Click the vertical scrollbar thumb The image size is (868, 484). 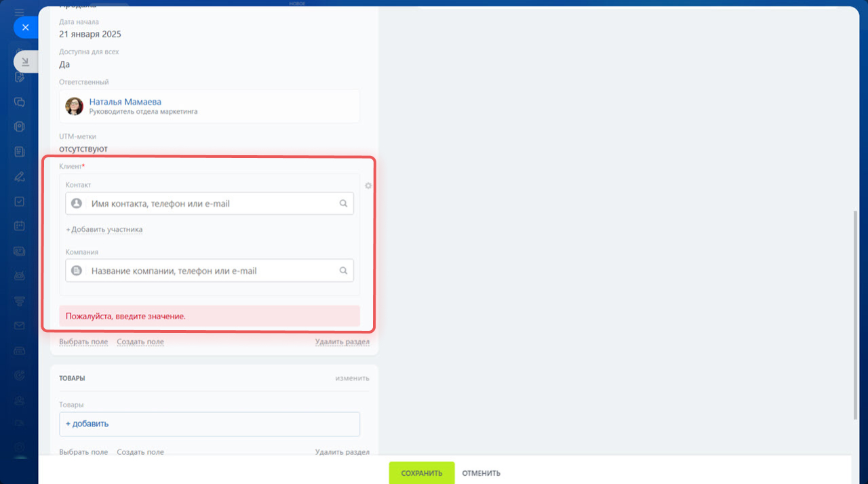[855, 315]
